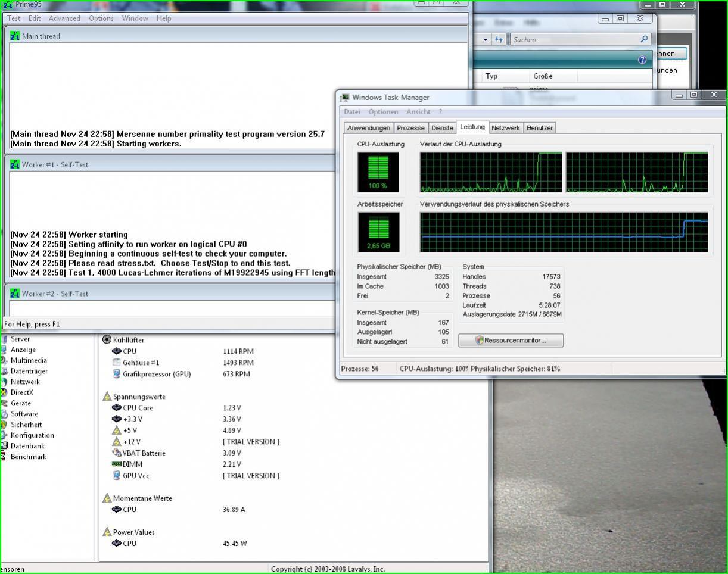Screen dimensions: 728x574
Task: Click the Momentane Werte section icon
Action: coord(107,498)
